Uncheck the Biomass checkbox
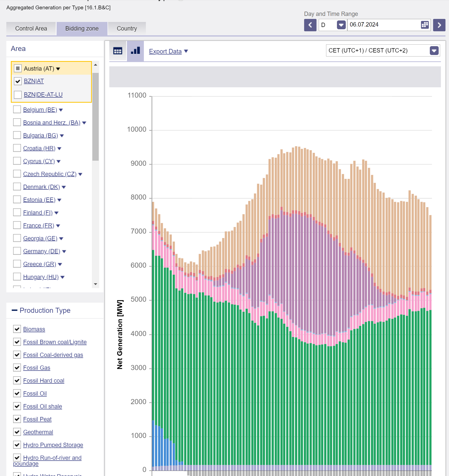Viewport: 449px width, 476px height. 17,329
